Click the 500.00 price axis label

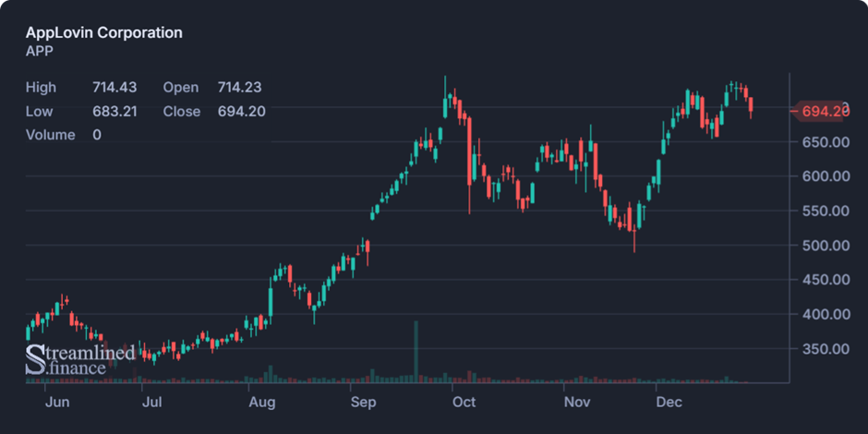[x=826, y=246]
